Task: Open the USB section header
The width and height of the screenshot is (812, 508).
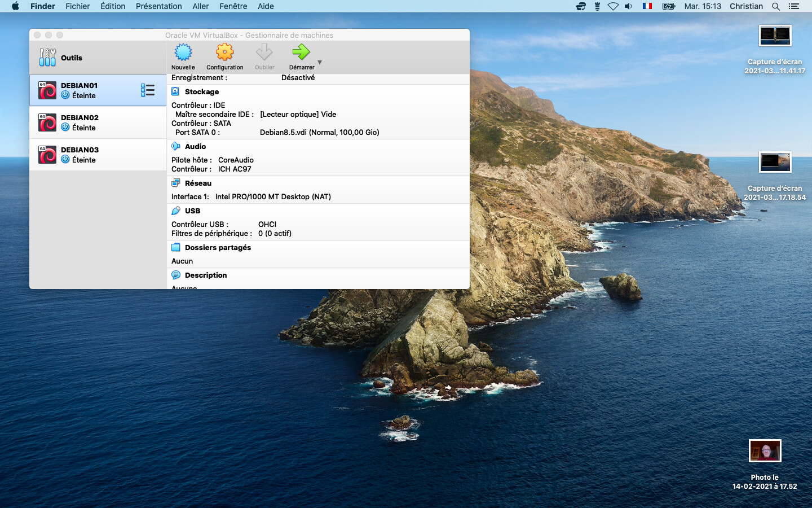Action: [192, 211]
